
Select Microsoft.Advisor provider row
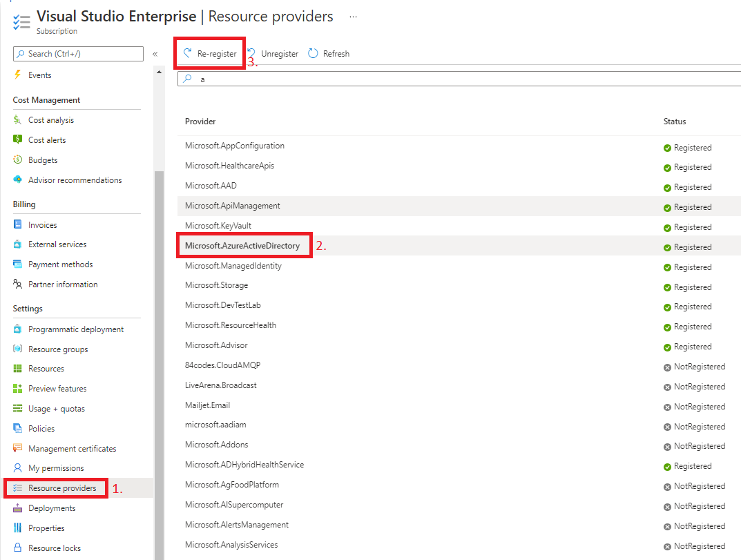459,345
